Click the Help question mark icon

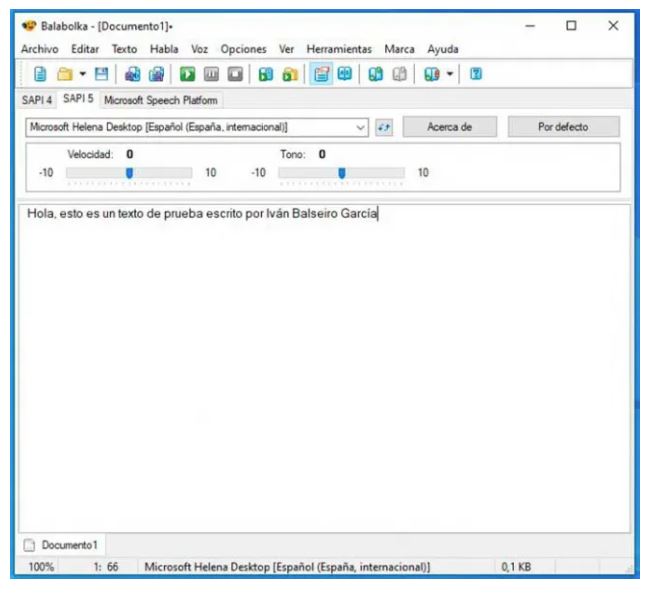[x=476, y=74]
